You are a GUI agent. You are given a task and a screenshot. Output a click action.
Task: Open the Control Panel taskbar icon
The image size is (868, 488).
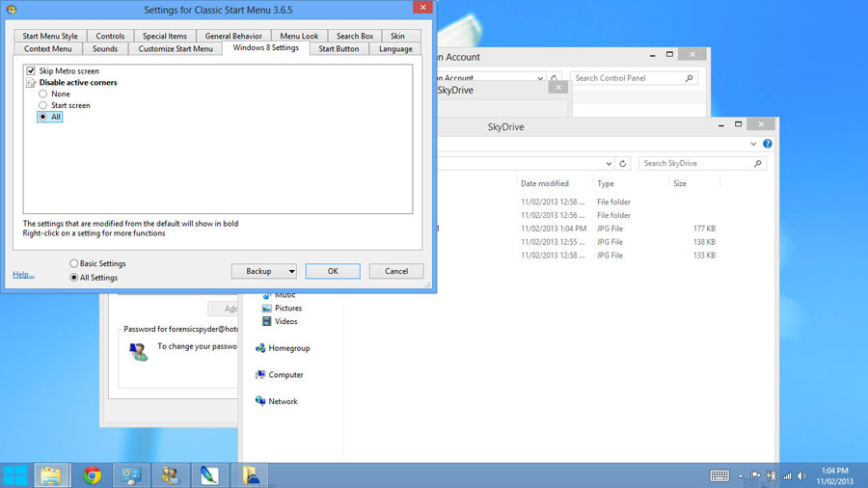click(131, 475)
